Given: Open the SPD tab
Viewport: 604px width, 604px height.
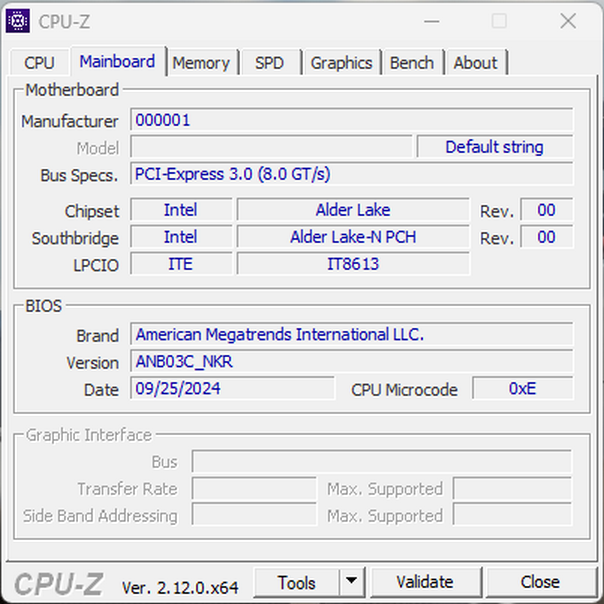Looking at the screenshot, I should click(x=270, y=62).
